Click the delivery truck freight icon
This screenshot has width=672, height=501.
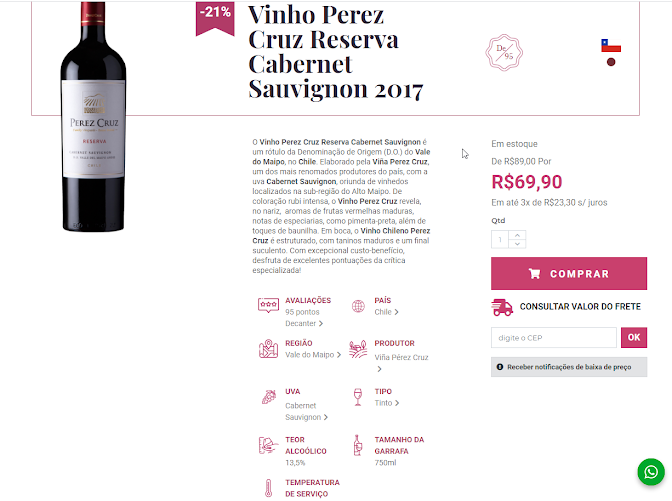[502, 307]
